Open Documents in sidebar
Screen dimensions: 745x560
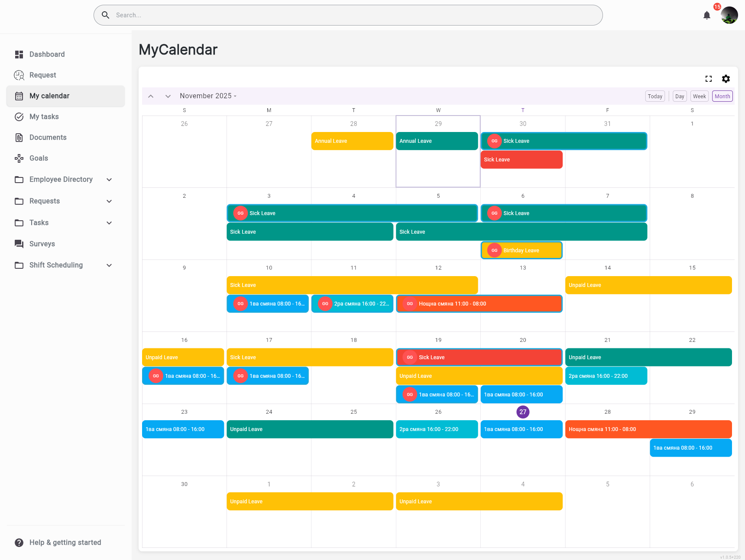coord(48,138)
